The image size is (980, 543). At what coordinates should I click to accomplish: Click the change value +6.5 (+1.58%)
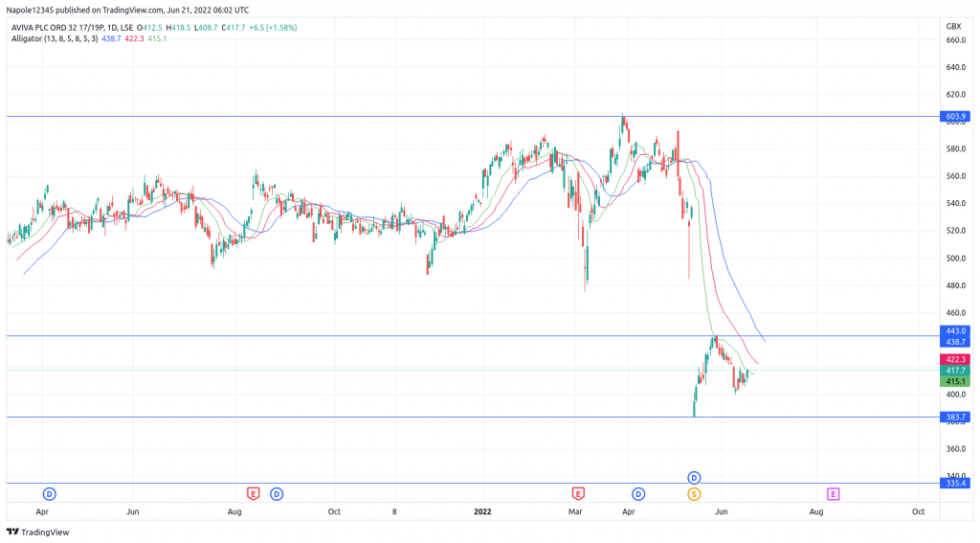(273, 28)
